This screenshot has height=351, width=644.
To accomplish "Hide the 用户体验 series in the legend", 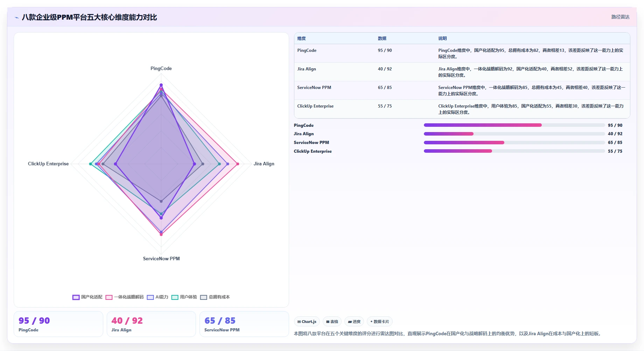I will (x=184, y=297).
